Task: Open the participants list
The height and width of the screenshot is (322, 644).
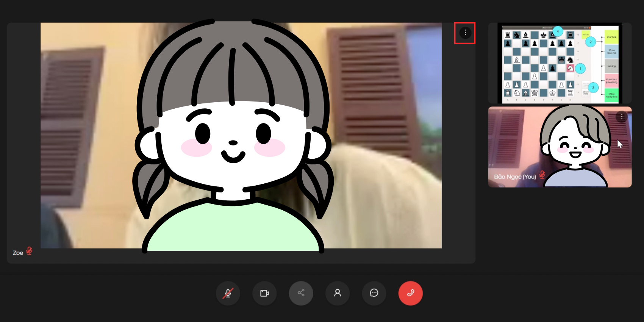Action: [338, 293]
